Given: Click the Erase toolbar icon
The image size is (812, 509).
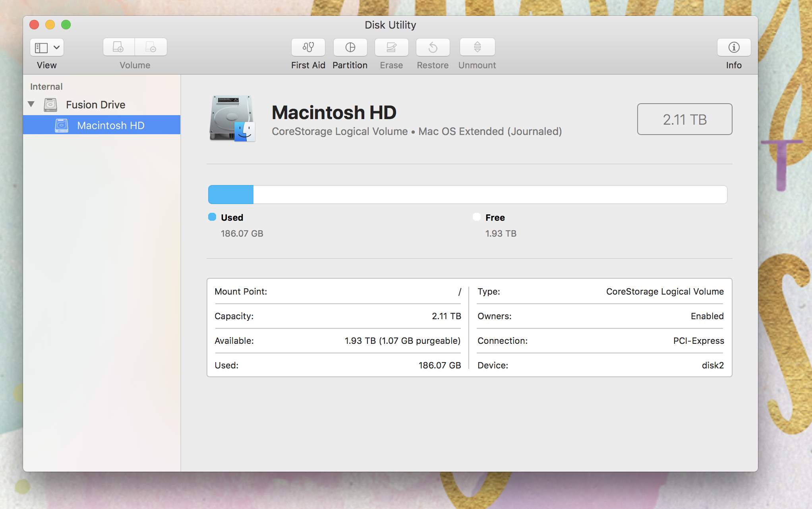Looking at the screenshot, I should click(x=391, y=47).
